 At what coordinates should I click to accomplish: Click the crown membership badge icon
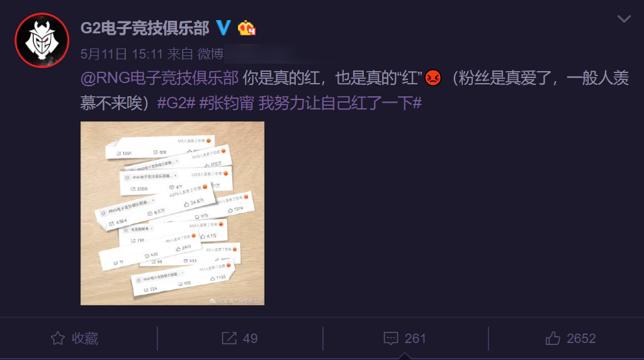click(246, 28)
